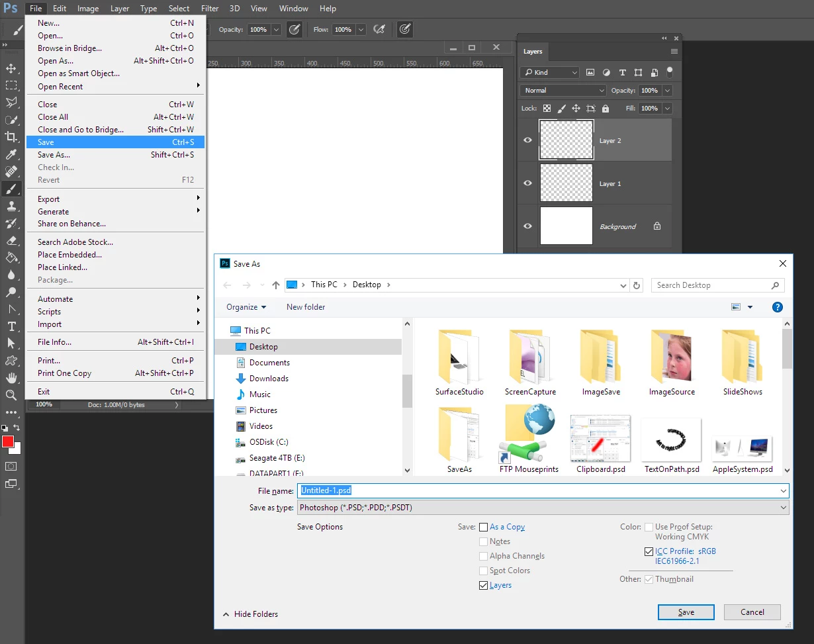Select the Rectangular Marquee tool

coord(11,85)
